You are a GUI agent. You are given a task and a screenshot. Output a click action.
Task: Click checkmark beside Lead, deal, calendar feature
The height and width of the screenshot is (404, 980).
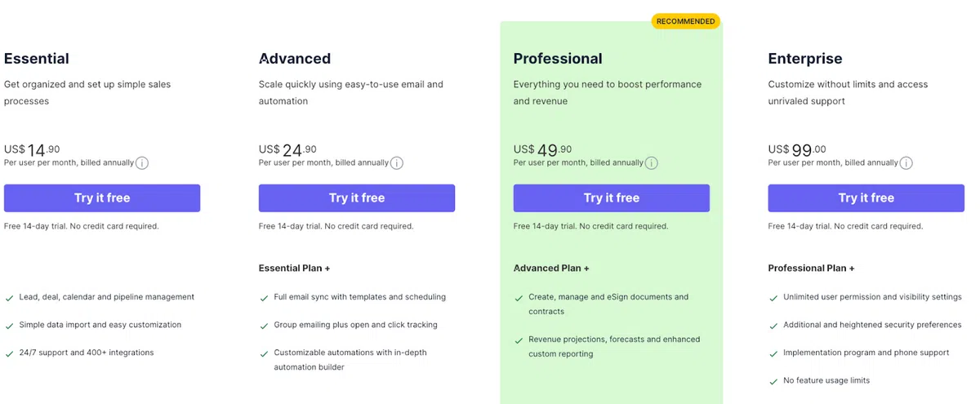coord(9,298)
